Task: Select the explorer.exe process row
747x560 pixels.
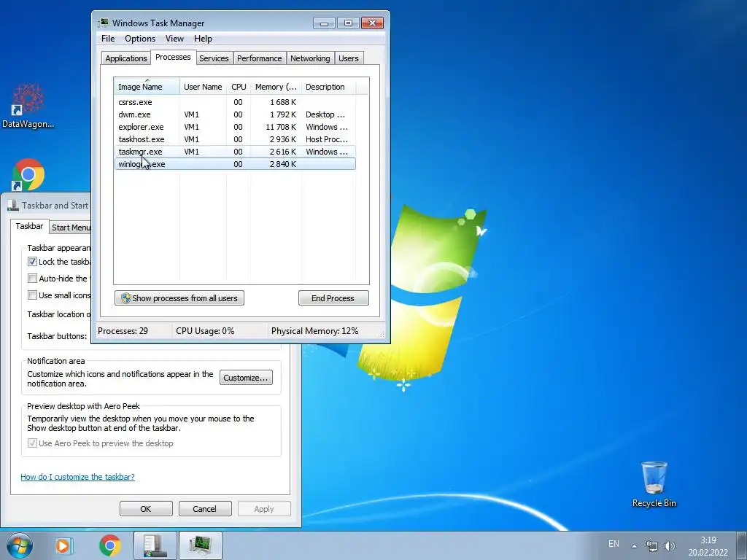Action: (x=235, y=127)
